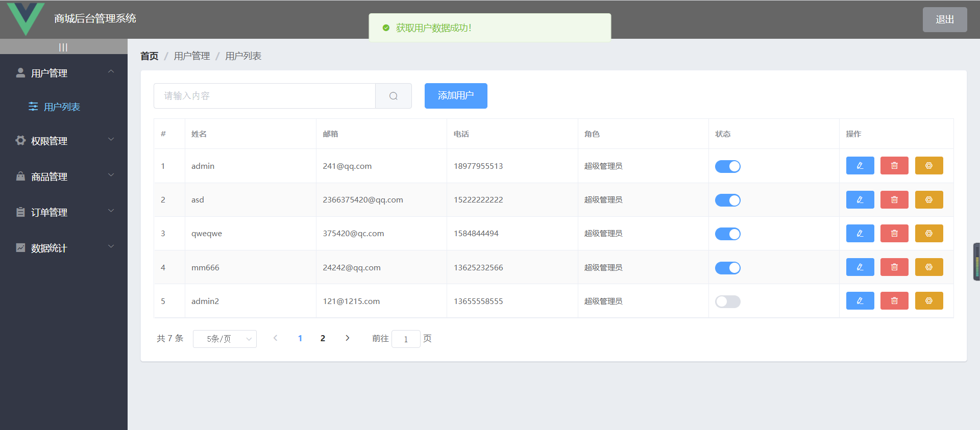980x430 pixels.
Task: Collapse the 用户管理 submenu chevron
Action: click(x=111, y=72)
